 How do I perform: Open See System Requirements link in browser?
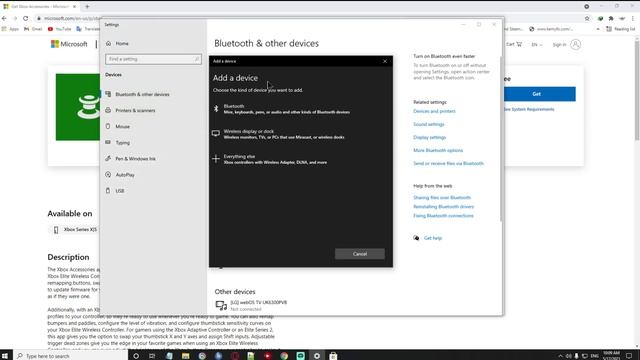click(529, 109)
